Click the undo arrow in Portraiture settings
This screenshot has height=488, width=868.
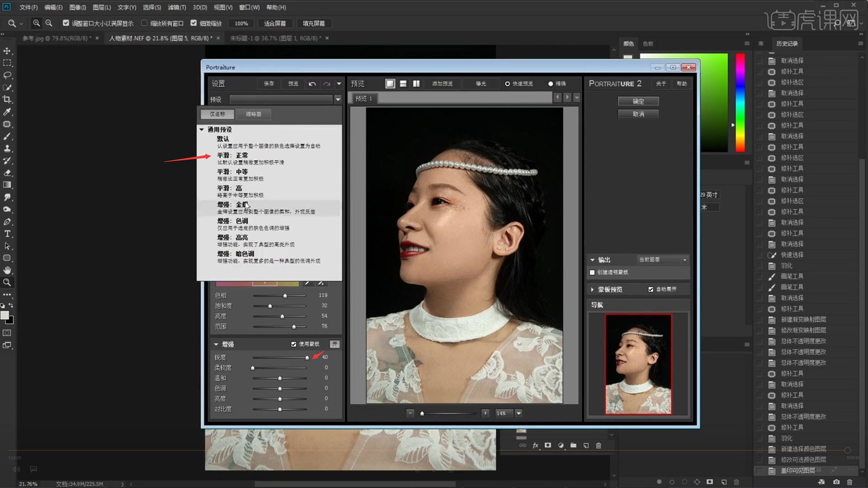(x=312, y=84)
